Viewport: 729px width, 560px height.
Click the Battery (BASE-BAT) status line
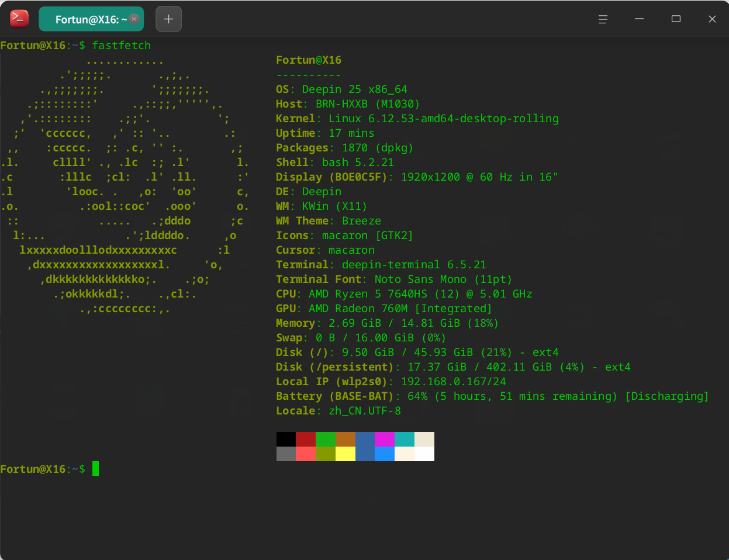coord(492,396)
